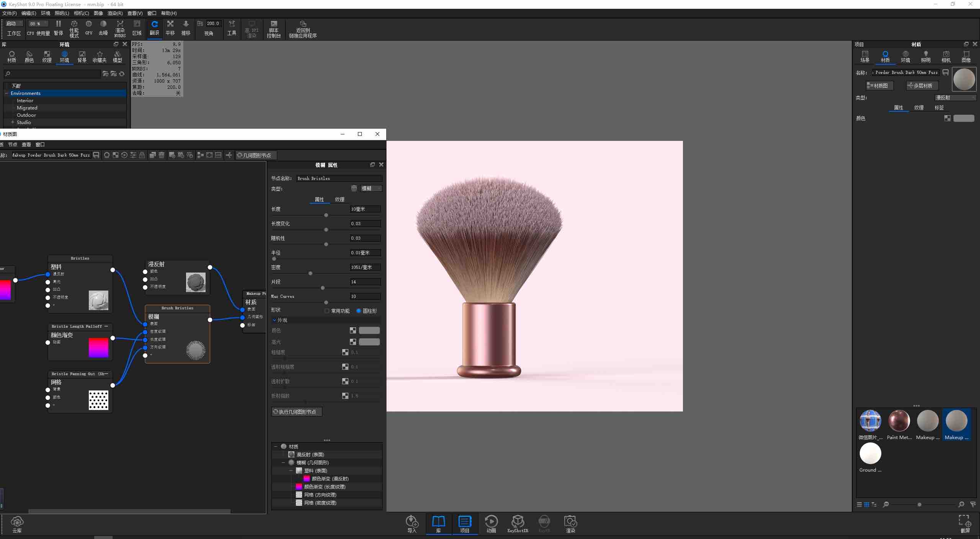
Task: Open the 动画 animation icon at the bottom
Action: tap(491, 524)
